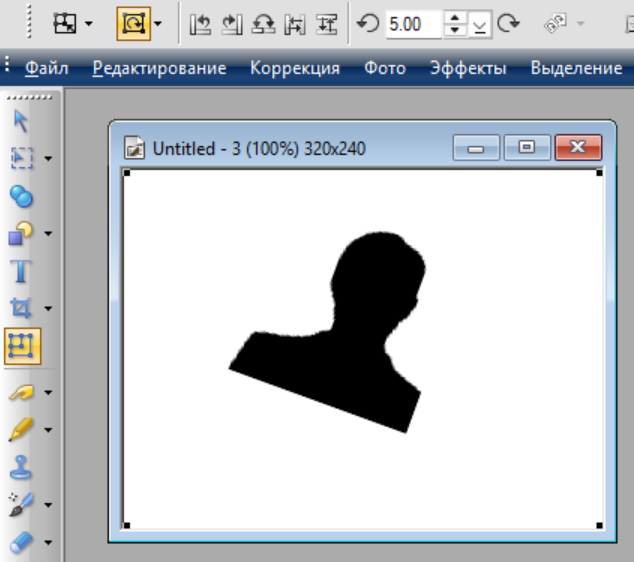Image resolution: width=634 pixels, height=562 pixels.
Task: Rotate counterclockwise by set angle
Action: 368,23
